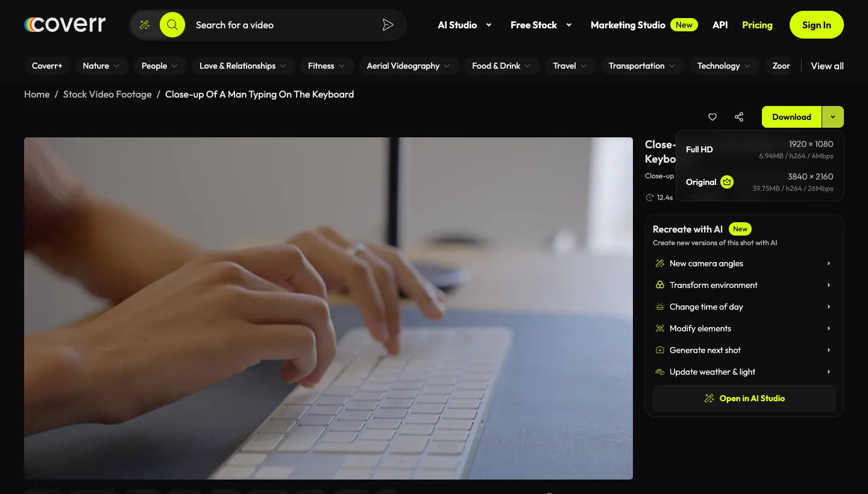Click the Search for a video field
This screenshot has width=868, height=494.
coord(283,25)
